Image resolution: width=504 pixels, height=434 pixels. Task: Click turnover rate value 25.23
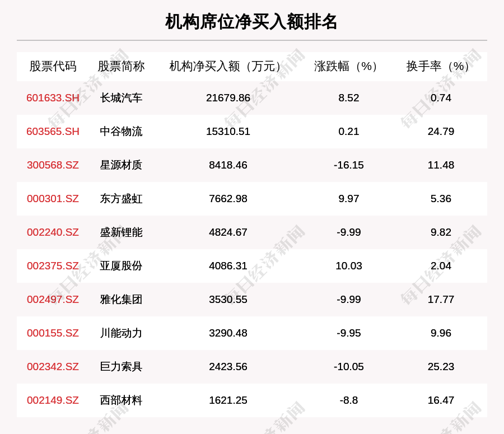[x=441, y=366]
